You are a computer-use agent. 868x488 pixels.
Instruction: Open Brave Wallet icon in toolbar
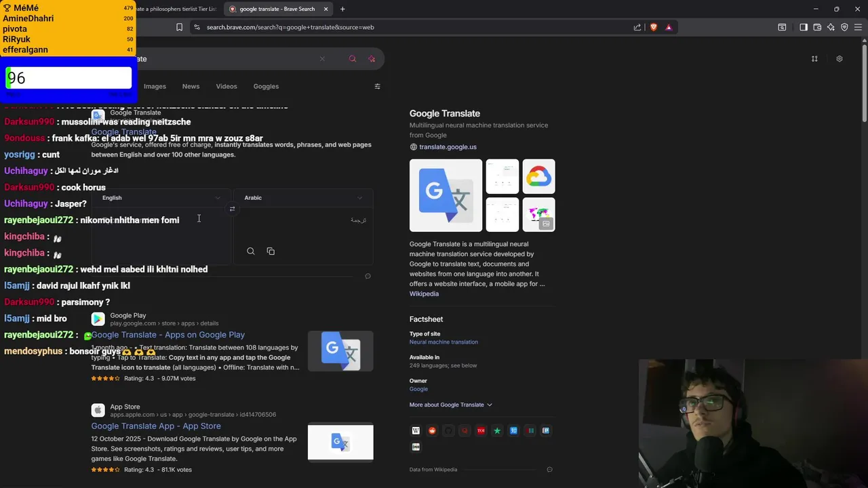[817, 27]
